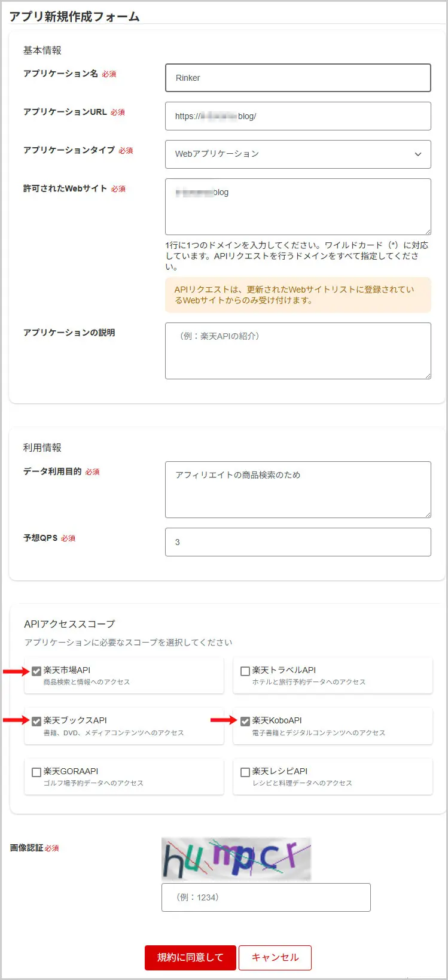This screenshot has height=980, width=448.
Task: Click the アプリケーション名 field containing Rinker
Action: [297, 77]
